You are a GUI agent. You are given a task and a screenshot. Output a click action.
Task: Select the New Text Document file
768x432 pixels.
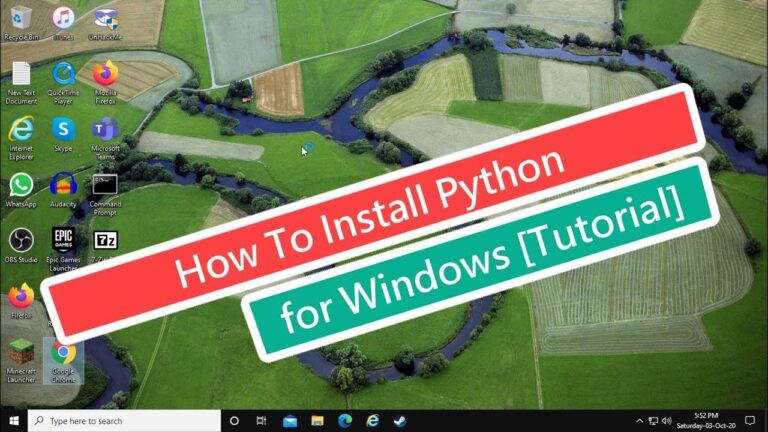[21, 82]
